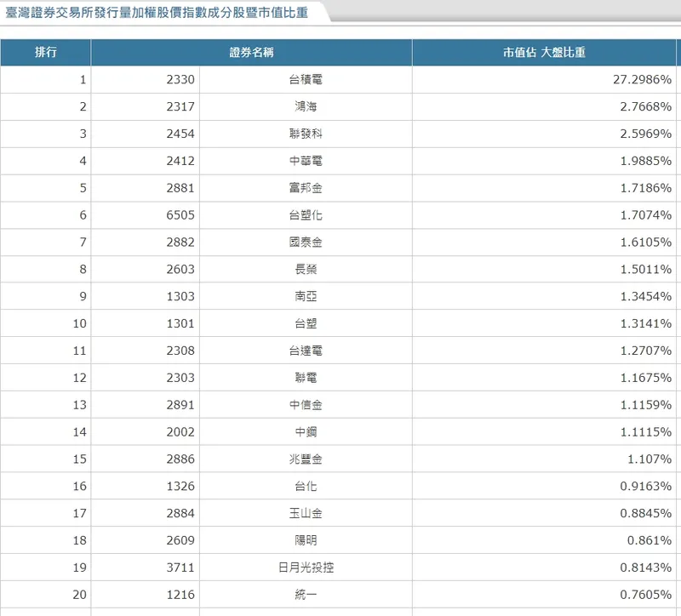Select stock name 兆豐金
Screen dimensions: 681x616
(x=306, y=459)
